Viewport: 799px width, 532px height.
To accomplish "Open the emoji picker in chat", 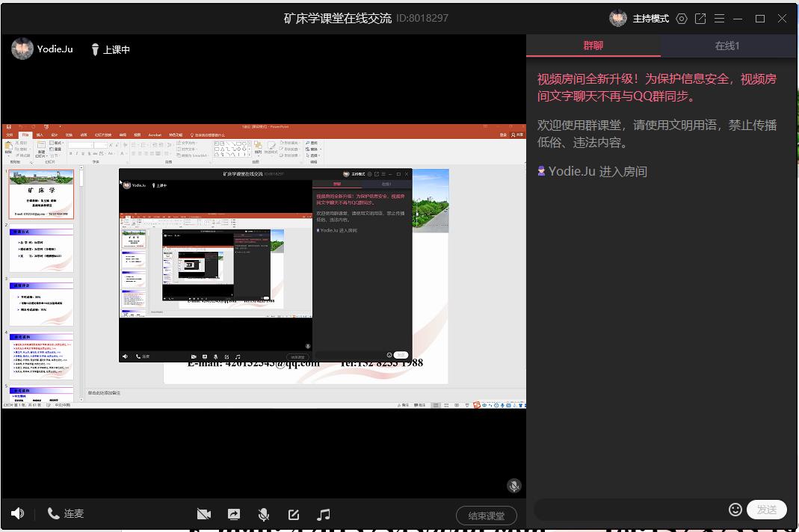I will (735, 509).
